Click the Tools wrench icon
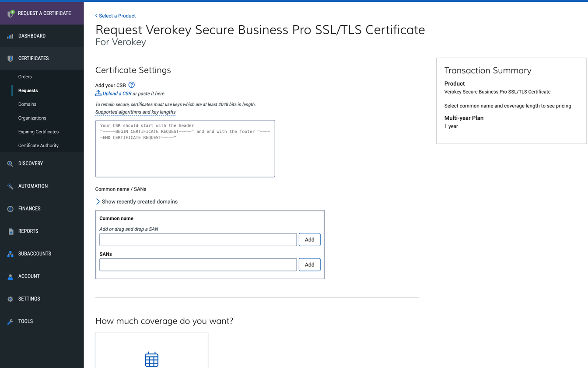 (10, 321)
